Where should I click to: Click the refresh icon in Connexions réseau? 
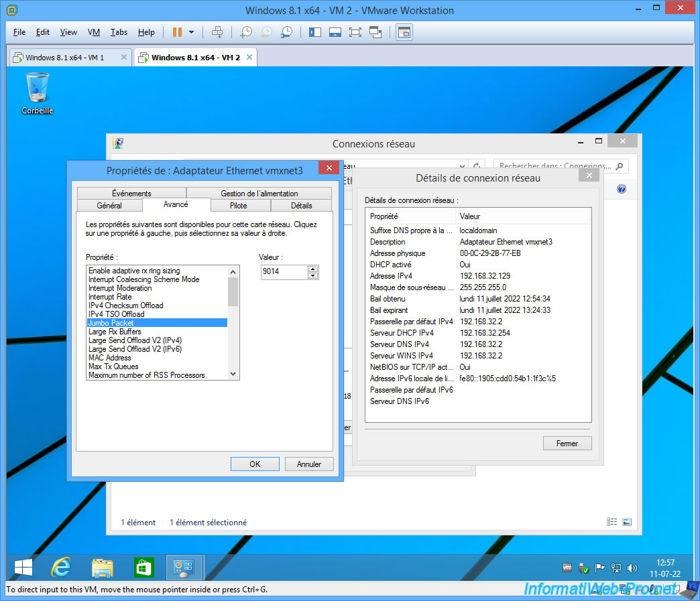click(x=476, y=165)
